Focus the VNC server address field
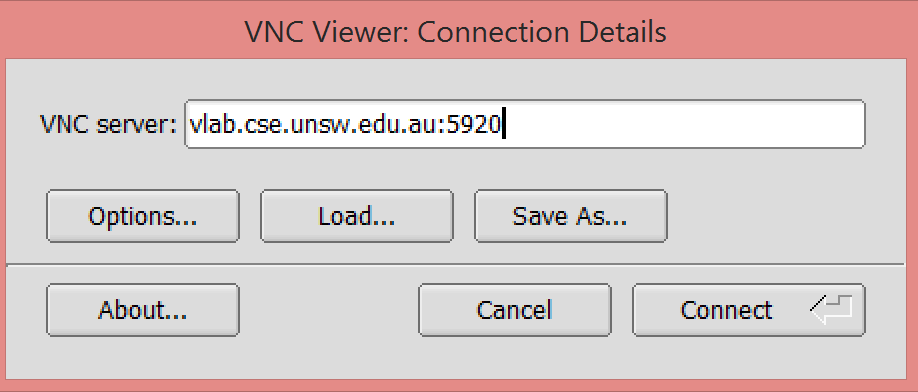918x392 pixels. click(525, 124)
